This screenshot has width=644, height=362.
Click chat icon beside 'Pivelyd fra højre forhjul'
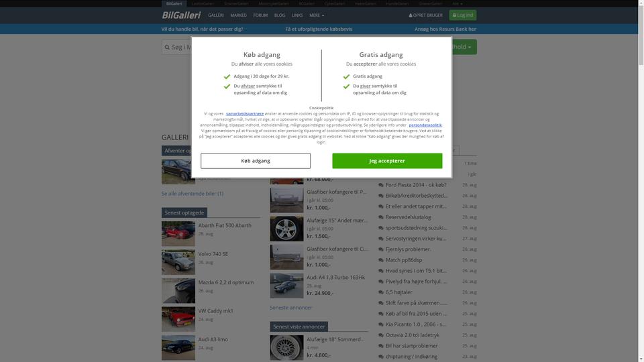[381, 282]
